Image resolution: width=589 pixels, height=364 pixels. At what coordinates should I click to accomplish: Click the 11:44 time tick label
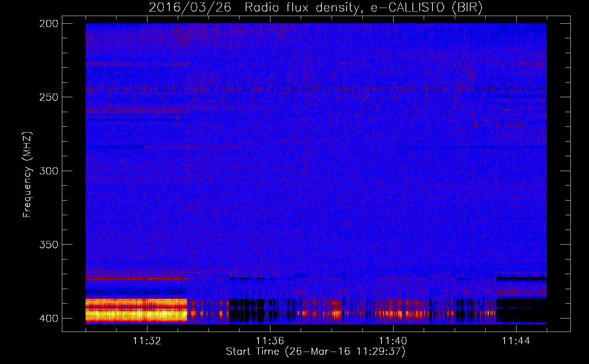[x=516, y=341]
